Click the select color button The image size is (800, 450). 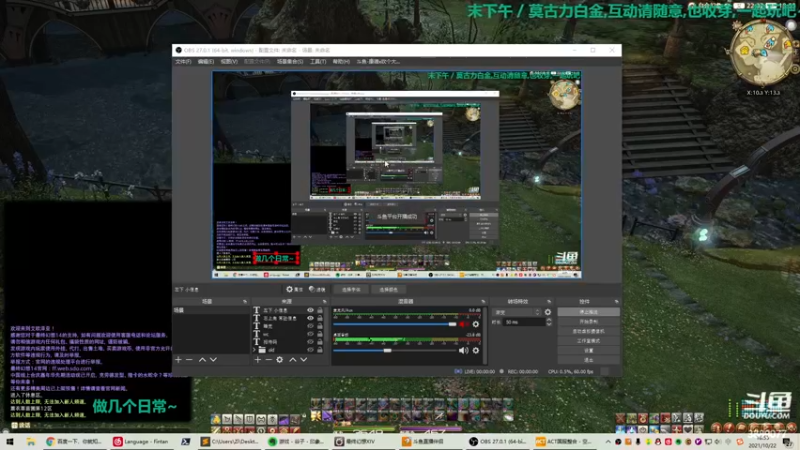click(x=388, y=289)
